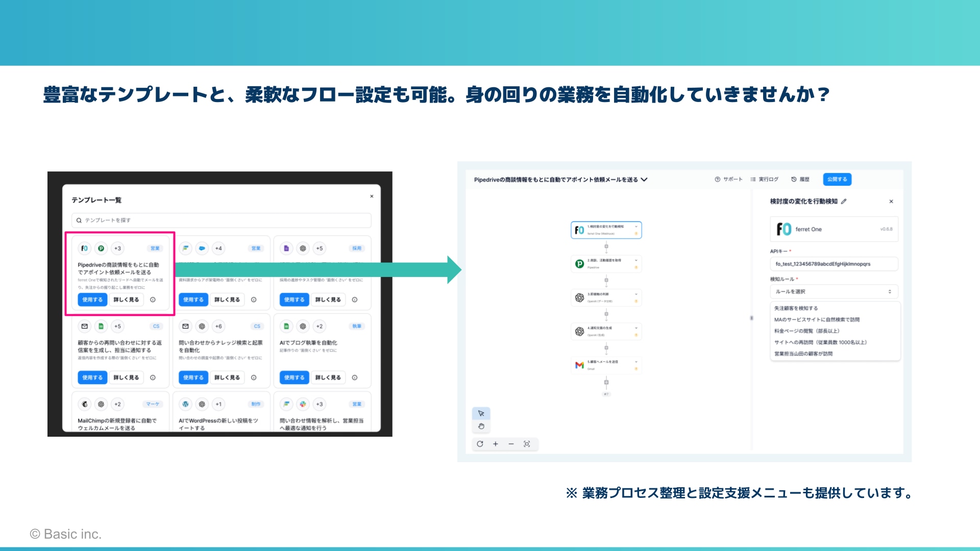Viewport: 980px width, 551px height.
Task: Click 詳しく見る on the AIでブログ執筆 card
Action: 328,378
